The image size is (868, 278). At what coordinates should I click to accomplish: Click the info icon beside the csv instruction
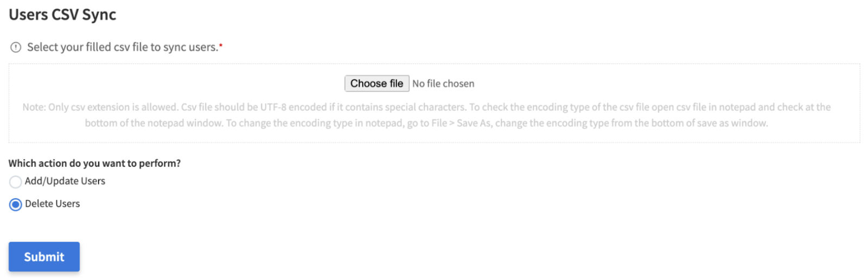point(16,48)
